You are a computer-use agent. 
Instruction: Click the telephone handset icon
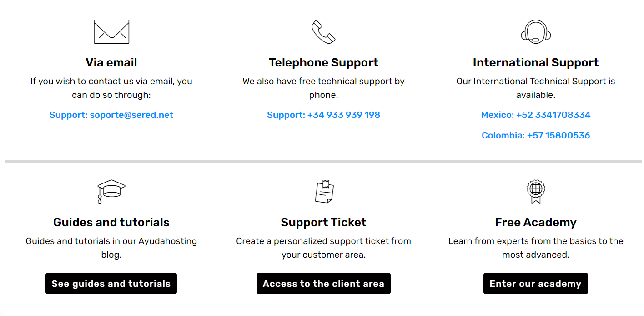pos(323,32)
